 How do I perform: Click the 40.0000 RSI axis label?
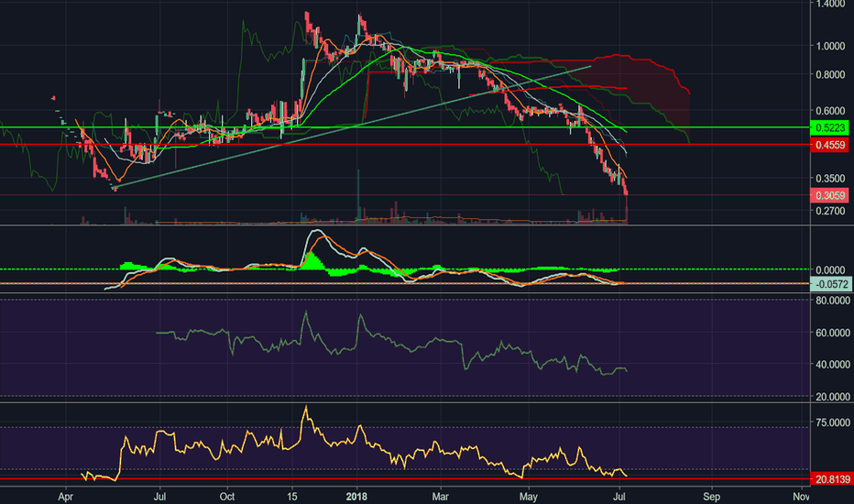click(833, 365)
